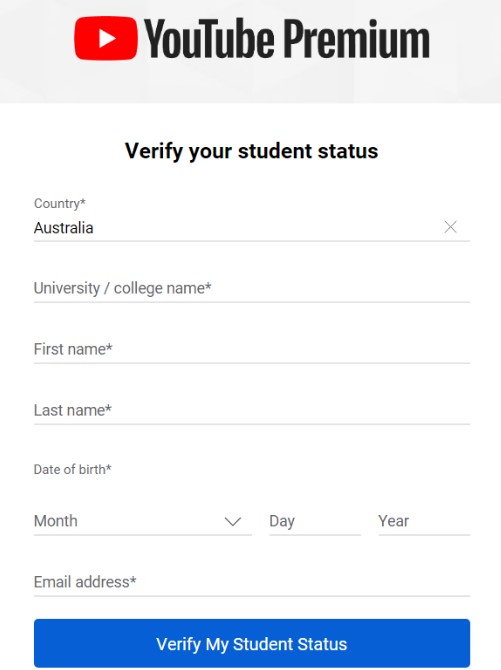Click the word YouTube in the logo
Screen dimensions: 501x670
(x=209, y=38)
